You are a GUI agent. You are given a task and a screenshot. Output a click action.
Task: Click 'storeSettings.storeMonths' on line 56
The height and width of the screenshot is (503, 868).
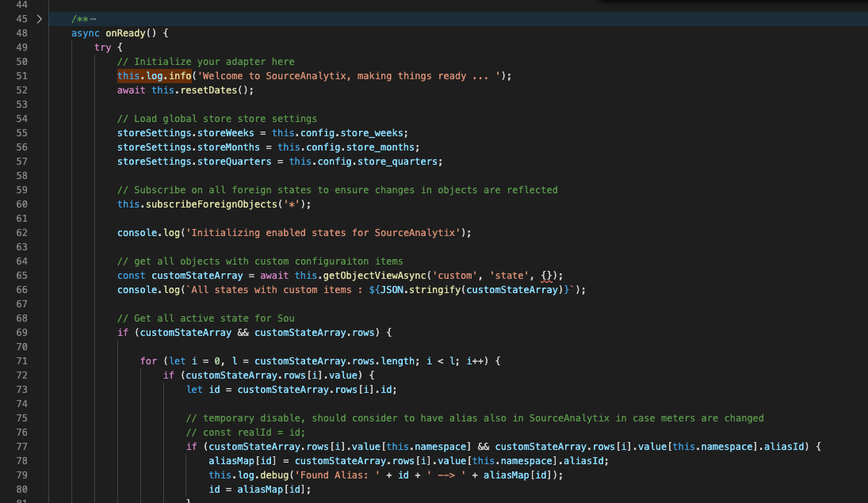tap(188, 148)
